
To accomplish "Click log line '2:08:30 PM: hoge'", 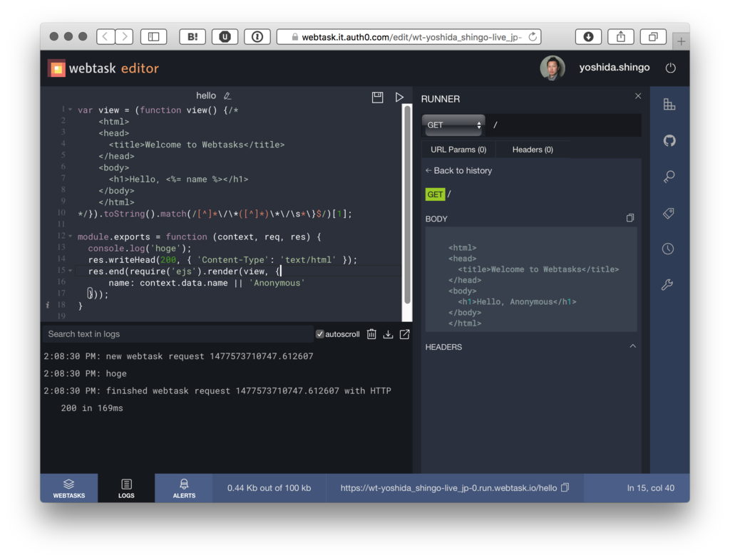I will coord(86,373).
